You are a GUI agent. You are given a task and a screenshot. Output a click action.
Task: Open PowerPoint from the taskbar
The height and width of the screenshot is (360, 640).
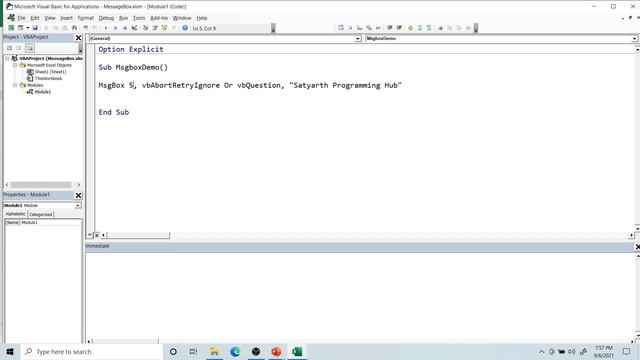pos(276,351)
